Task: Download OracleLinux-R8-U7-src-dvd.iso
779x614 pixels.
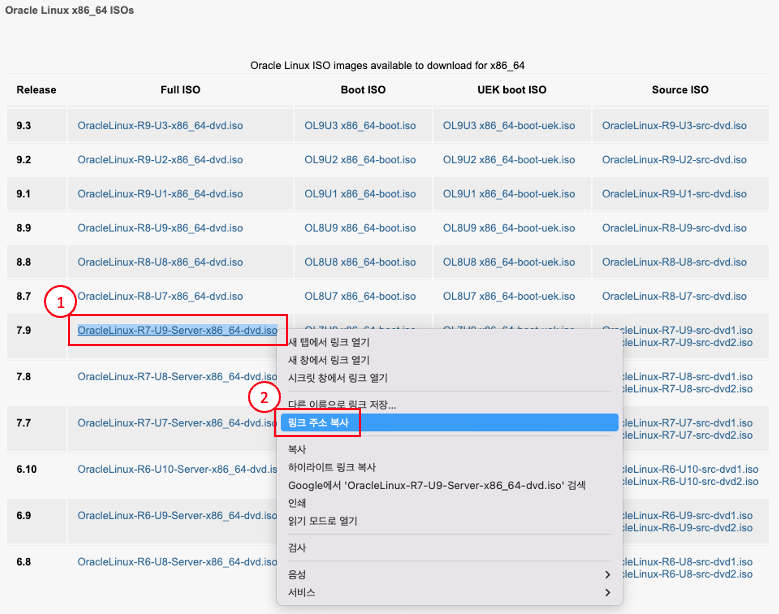Action: coord(674,297)
